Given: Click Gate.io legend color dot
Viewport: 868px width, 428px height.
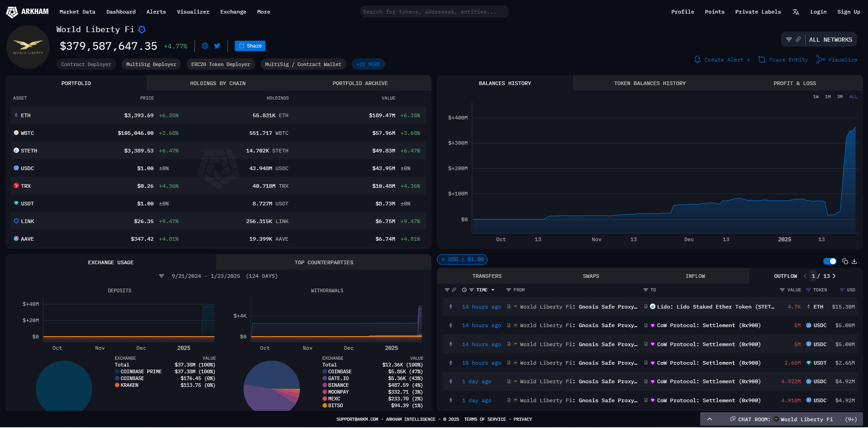Looking at the screenshot, I should coord(325,378).
